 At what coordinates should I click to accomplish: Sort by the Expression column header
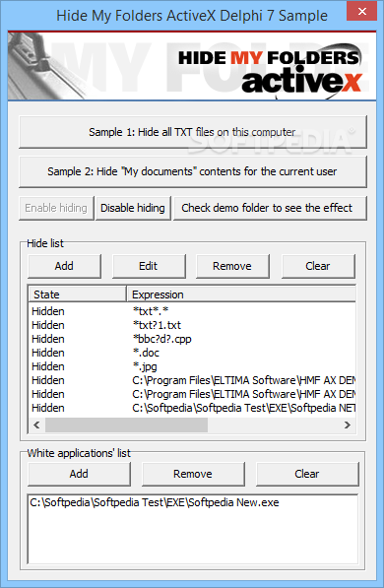[241, 294]
